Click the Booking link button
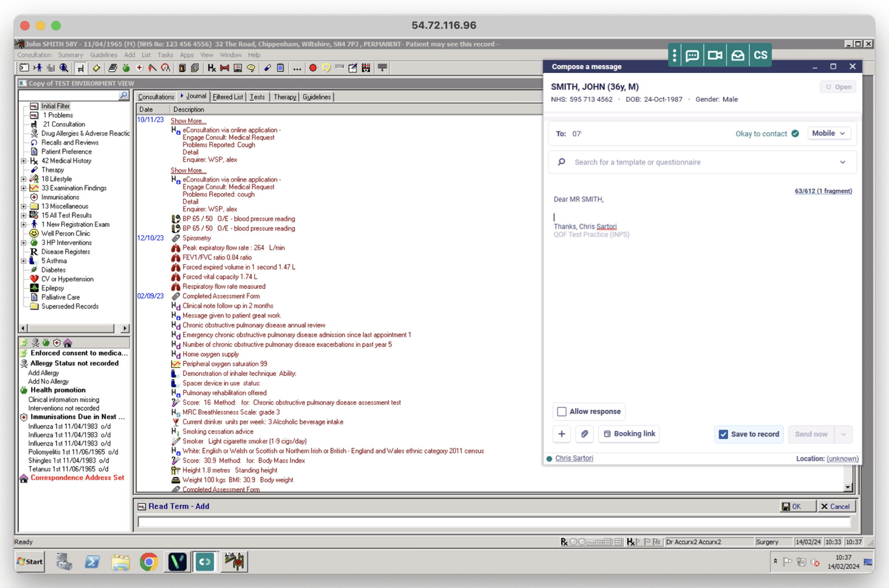 (629, 434)
